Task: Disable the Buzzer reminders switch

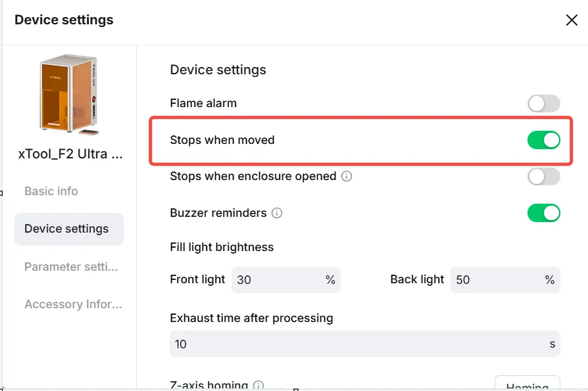Action: point(544,213)
